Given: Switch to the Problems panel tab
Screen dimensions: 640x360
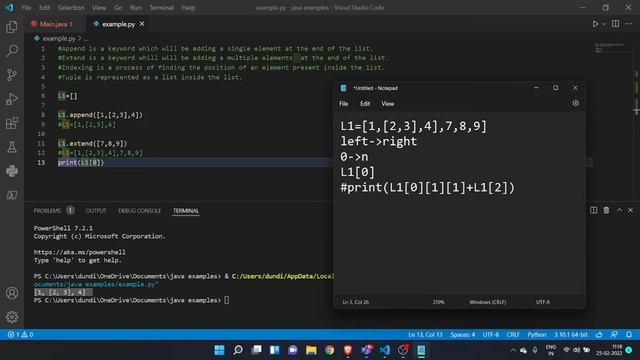Looking at the screenshot, I should (x=47, y=211).
